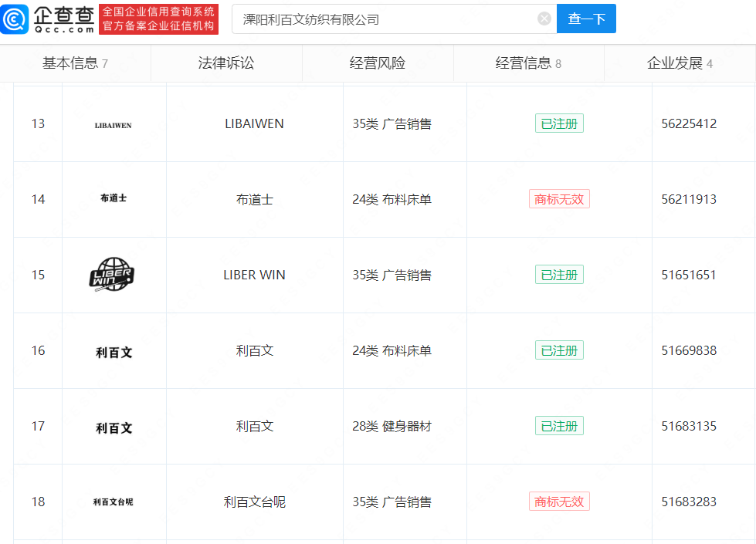Click the LIBER WIN globe trademark logo
This screenshot has height=544, width=756.
(x=114, y=274)
